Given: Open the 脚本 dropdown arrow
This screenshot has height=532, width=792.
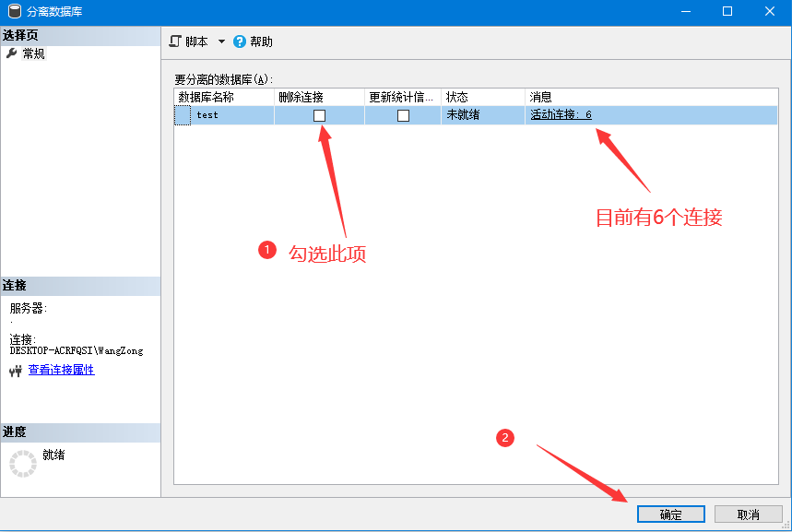Looking at the screenshot, I should coord(221,41).
